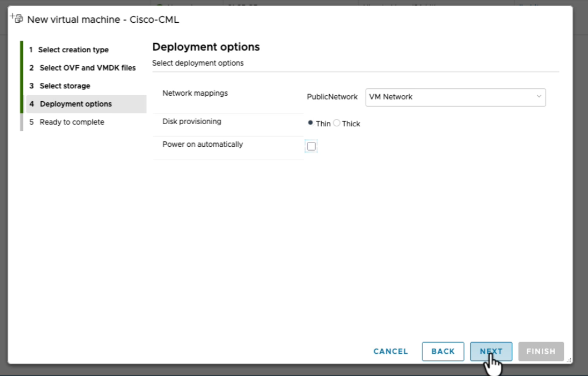Click the 'New virtual machine - Cisco-CML' title

(x=103, y=19)
